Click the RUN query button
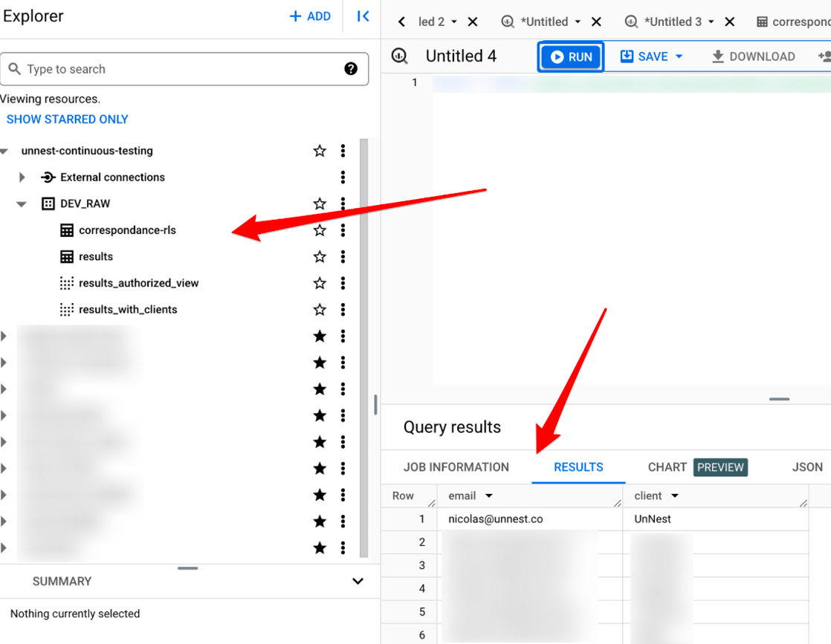Image resolution: width=831 pixels, height=644 pixels. [x=571, y=56]
